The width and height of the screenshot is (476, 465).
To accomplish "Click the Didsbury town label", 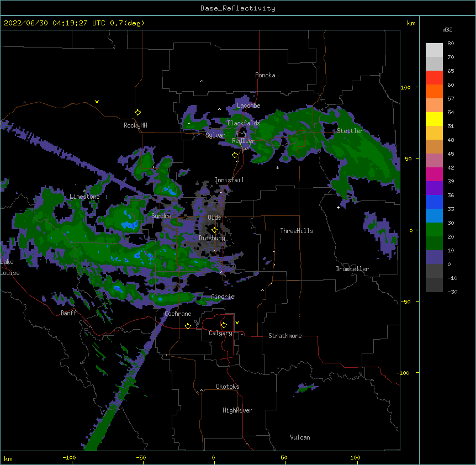I will pyautogui.click(x=212, y=238).
